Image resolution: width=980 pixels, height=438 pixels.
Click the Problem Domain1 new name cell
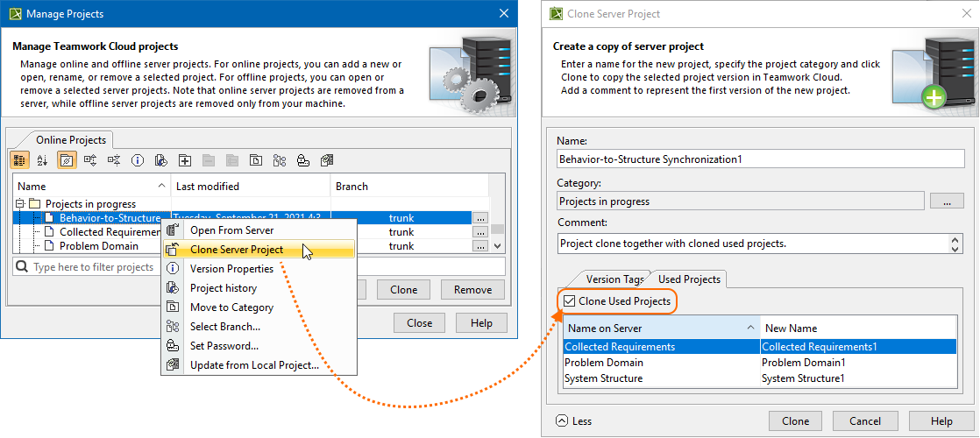click(x=858, y=363)
